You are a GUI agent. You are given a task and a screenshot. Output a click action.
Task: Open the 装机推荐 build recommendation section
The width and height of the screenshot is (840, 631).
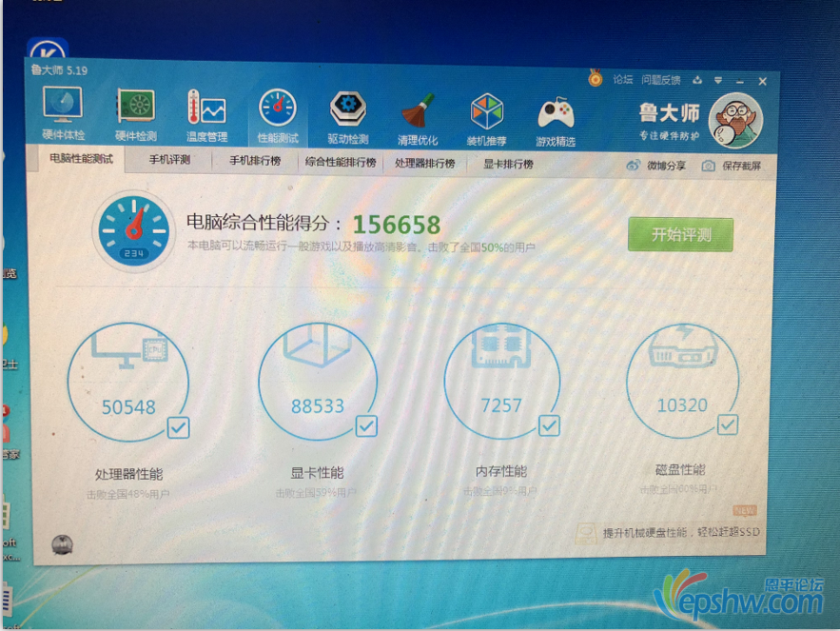point(486,120)
